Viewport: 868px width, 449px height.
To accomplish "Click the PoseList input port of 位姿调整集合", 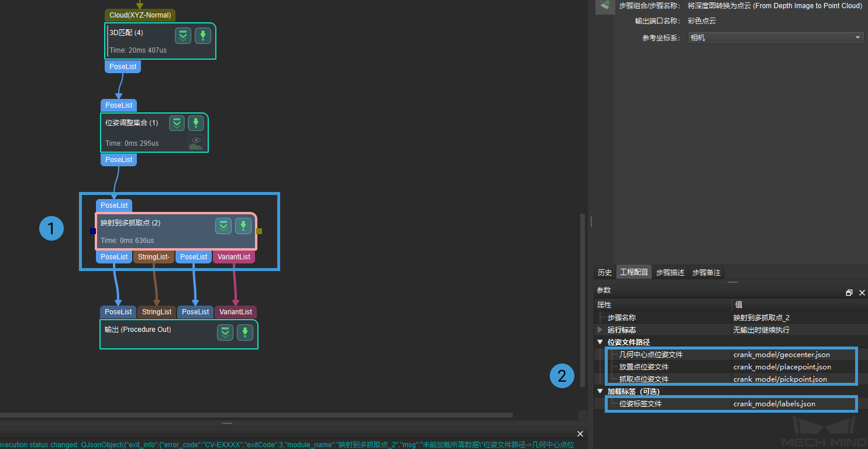I will pos(119,105).
